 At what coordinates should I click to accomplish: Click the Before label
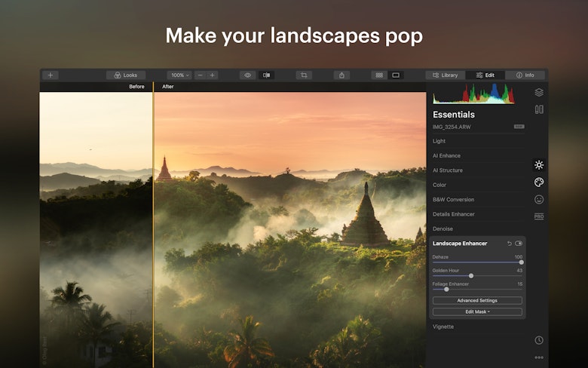(x=136, y=86)
